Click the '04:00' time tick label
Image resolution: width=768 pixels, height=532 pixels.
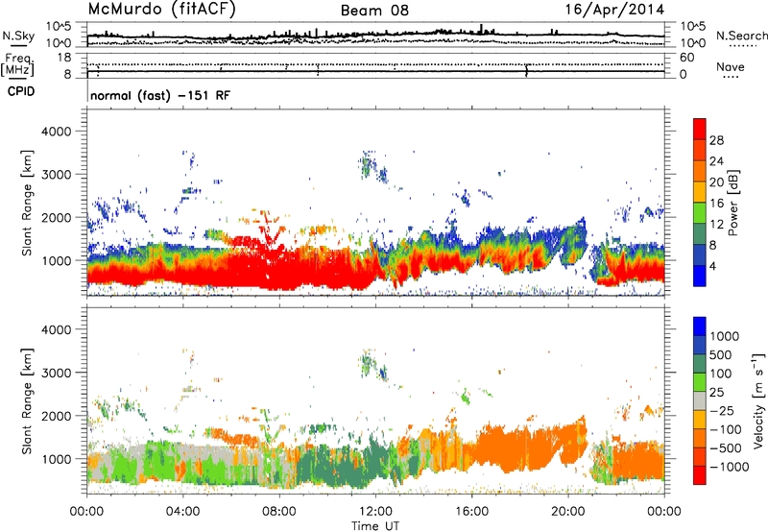point(182,512)
